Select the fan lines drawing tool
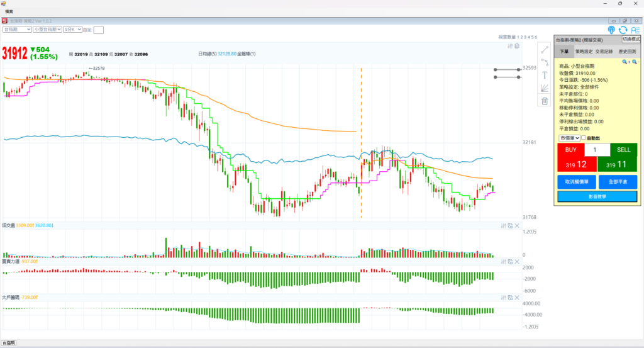 pos(545,88)
